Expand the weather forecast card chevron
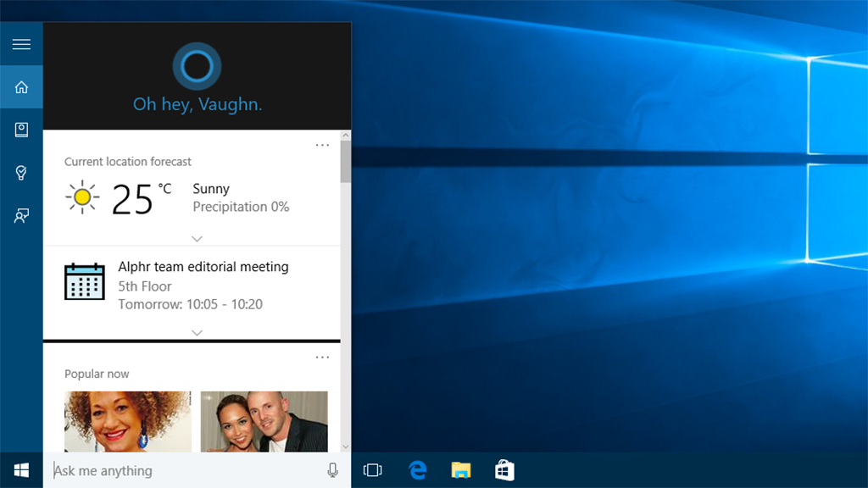868x488 pixels. [x=197, y=239]
